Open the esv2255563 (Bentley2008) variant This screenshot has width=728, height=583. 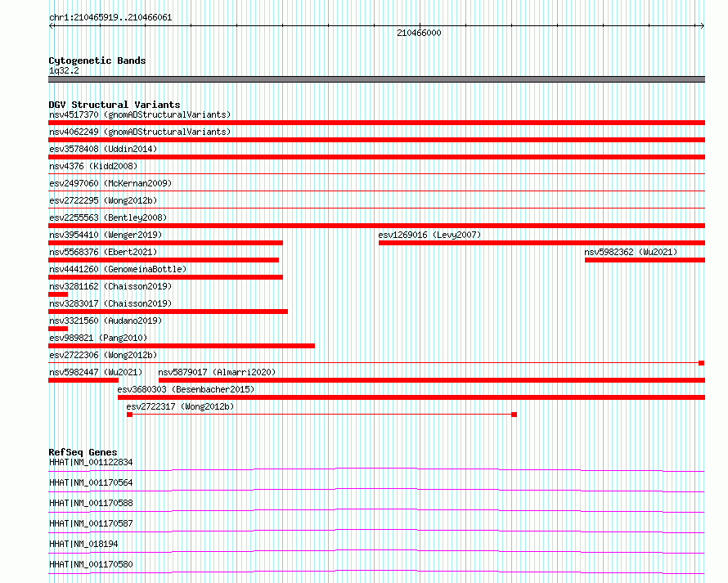point(108,218)
